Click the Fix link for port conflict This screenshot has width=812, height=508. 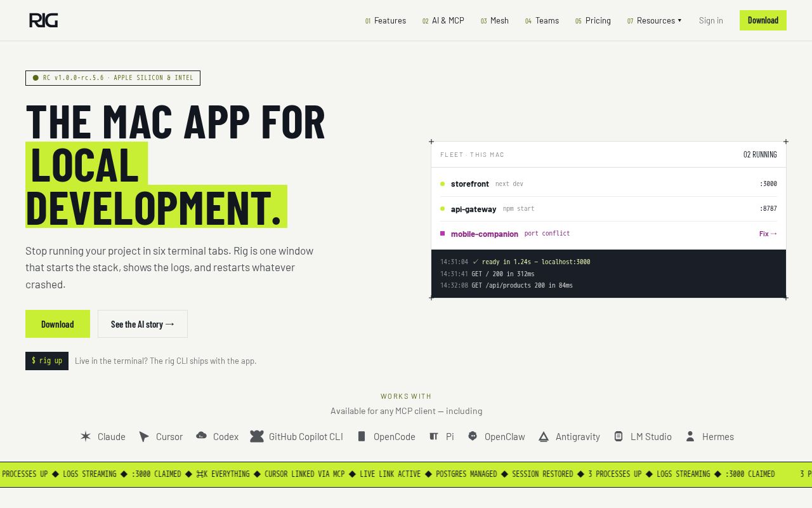(768, 234)
